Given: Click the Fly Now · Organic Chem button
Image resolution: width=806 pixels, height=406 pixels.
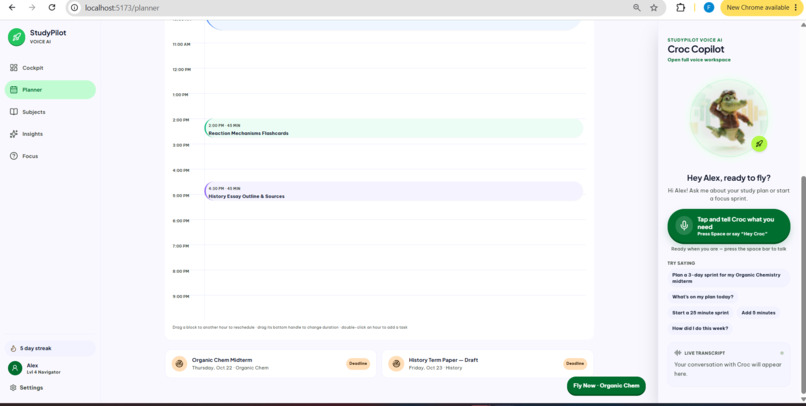Looking at the screenshot, I should [606, 386].
